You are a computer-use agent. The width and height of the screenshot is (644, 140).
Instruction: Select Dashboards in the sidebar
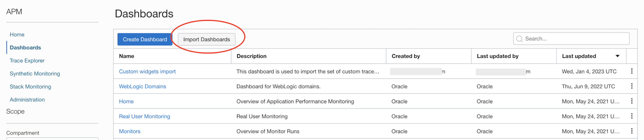click(25, 48)
